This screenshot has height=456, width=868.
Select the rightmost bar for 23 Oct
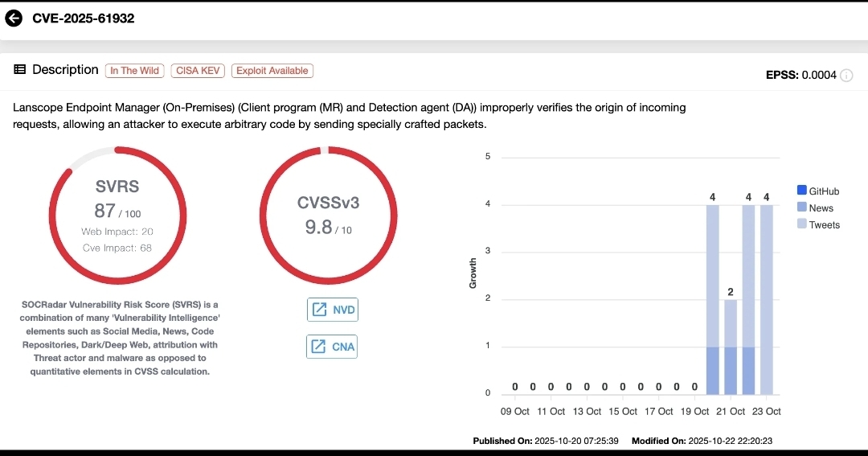pyautogui.click(x=767, y=299)
